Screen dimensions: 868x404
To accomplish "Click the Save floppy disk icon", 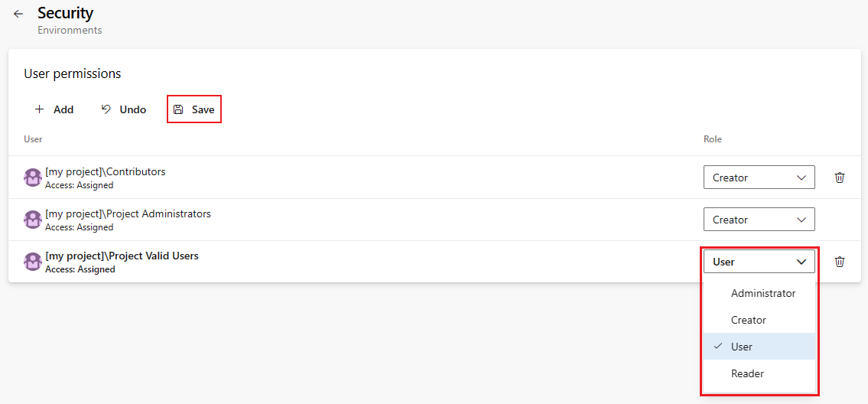I will 178,109.
